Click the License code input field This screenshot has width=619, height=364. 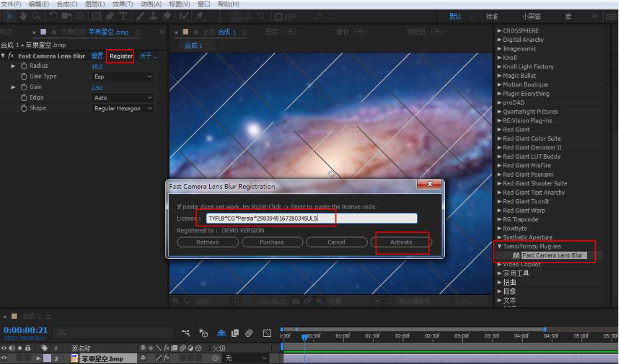coord(311,219)
